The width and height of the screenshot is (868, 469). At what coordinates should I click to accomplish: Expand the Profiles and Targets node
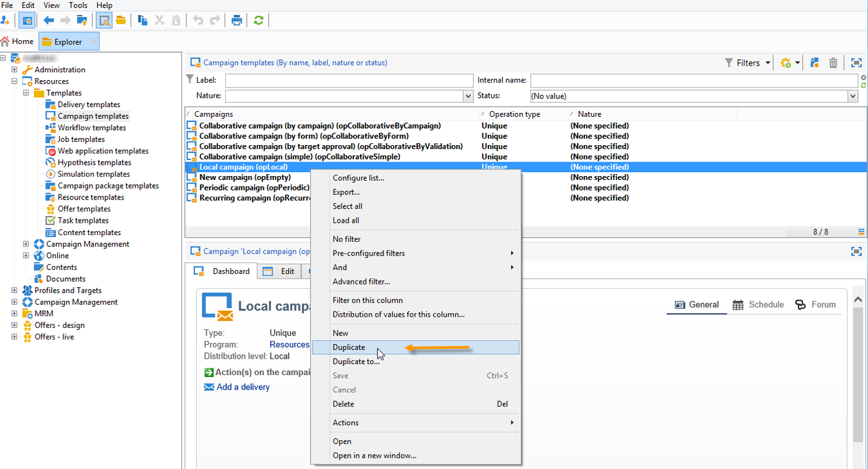point(14,290)
